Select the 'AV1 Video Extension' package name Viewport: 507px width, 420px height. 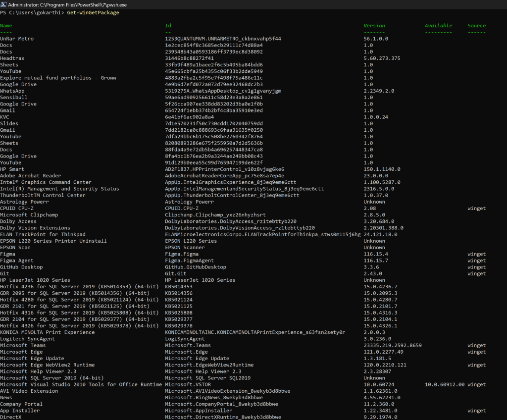tap(29, 391)
